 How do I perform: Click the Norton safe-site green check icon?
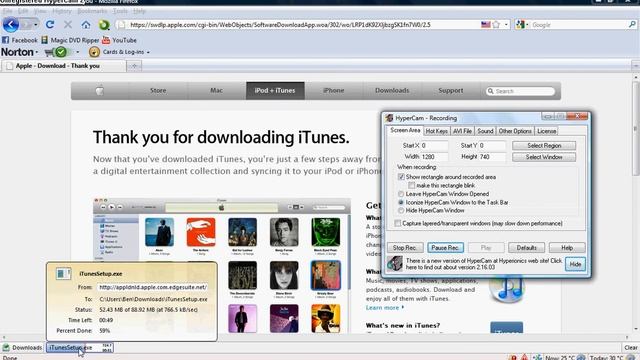click(61, 52)
